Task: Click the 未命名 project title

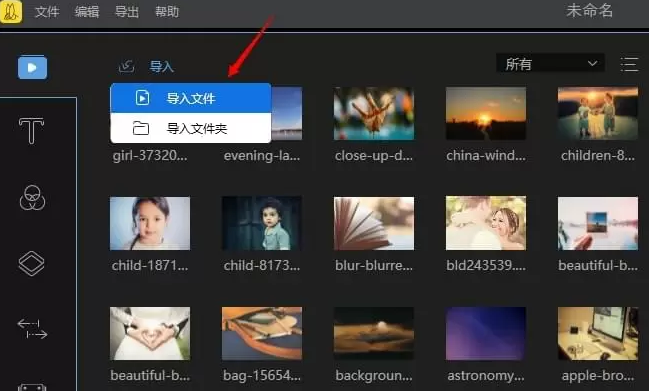Action: [x=589, y=10]
